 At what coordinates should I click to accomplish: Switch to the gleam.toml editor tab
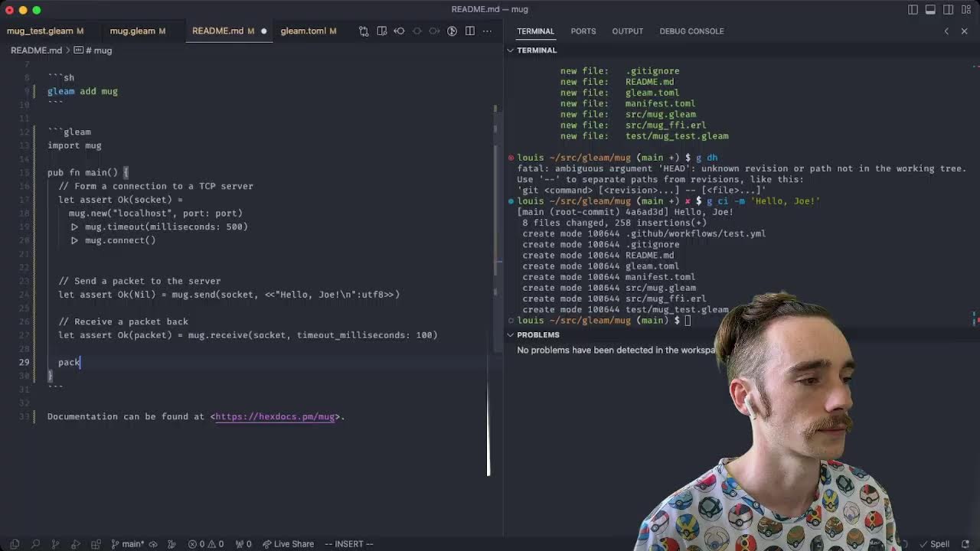[x=308, y=31]
